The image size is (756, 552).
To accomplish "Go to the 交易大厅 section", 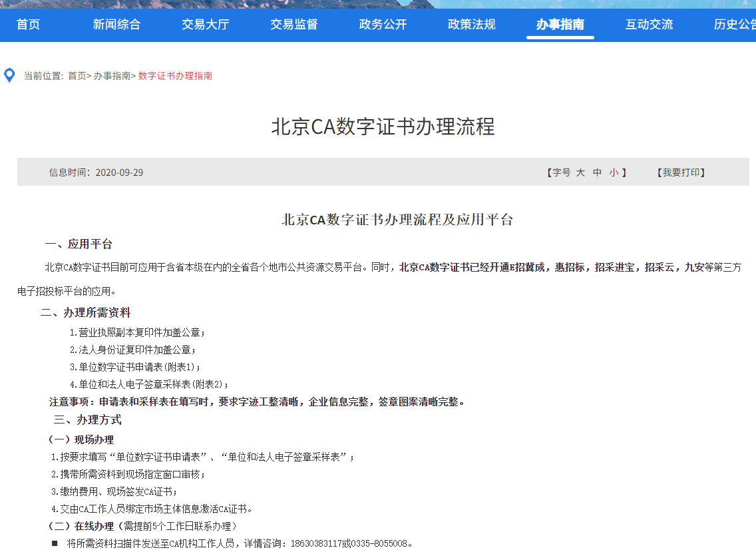I will click(205, 25).
